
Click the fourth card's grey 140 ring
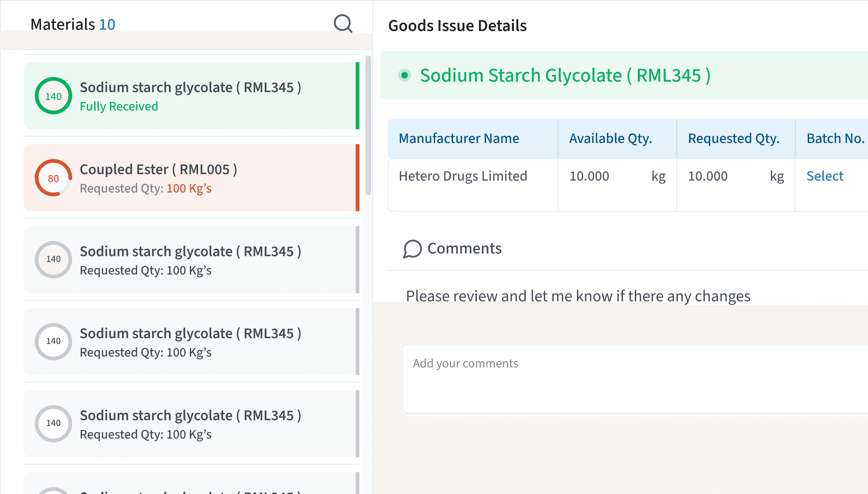point(53,341)
